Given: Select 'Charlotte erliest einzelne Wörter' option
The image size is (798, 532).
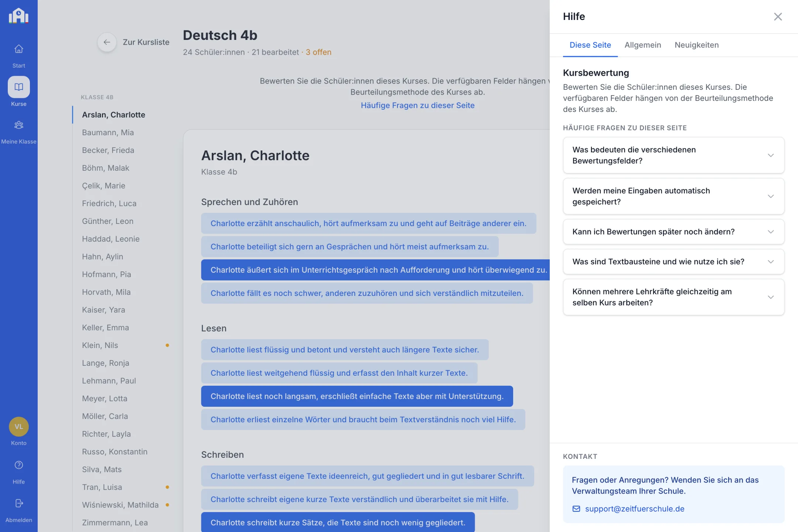Looking at the screenshot, I should click(x=363, y=419).
